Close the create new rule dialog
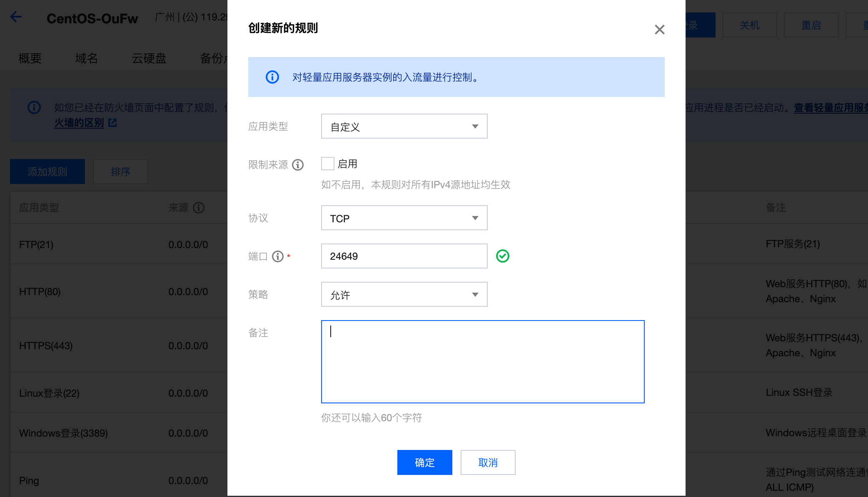This screenshot has height=497, width=868. coord(659,30)
